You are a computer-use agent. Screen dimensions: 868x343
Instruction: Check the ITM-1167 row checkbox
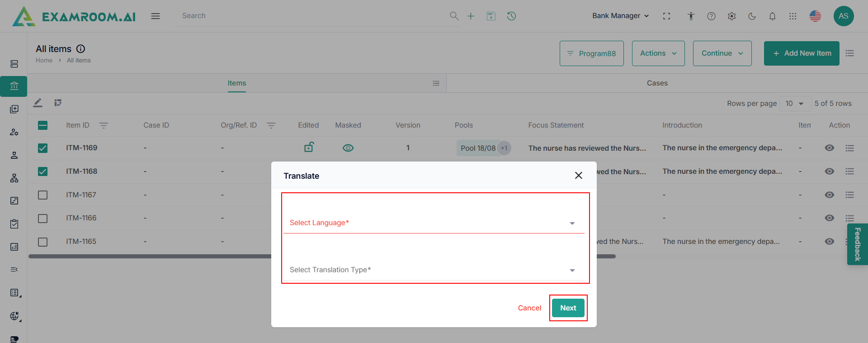[43, 195]
